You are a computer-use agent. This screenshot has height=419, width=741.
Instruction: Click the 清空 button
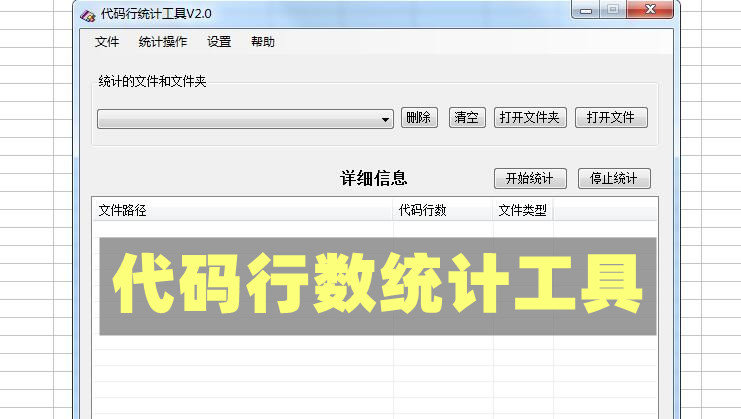point(467,117)
